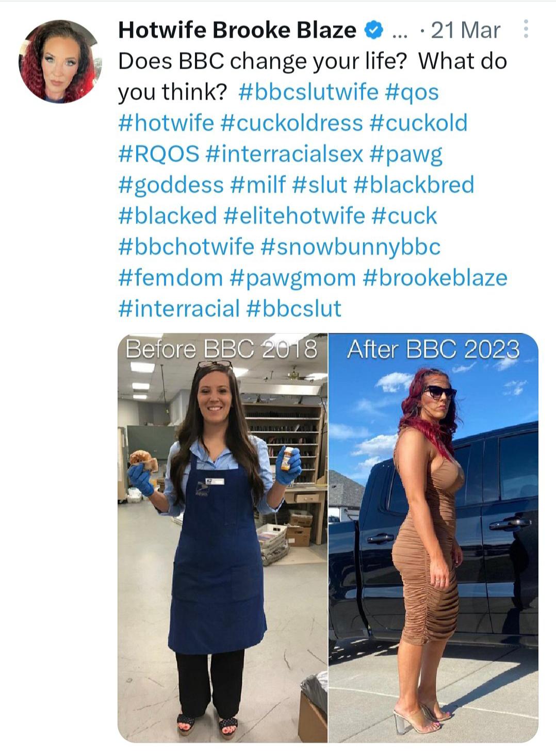The width and height of the screenshot is (556, 756).
Task: Click the #femdom hashtag
Action: (x=170, y=278)
